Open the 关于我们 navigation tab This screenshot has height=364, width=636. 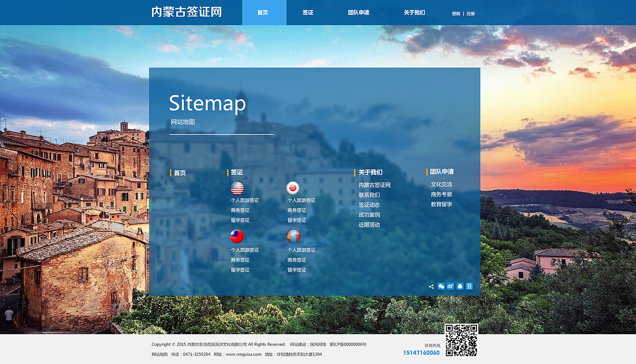coord(414,12)
